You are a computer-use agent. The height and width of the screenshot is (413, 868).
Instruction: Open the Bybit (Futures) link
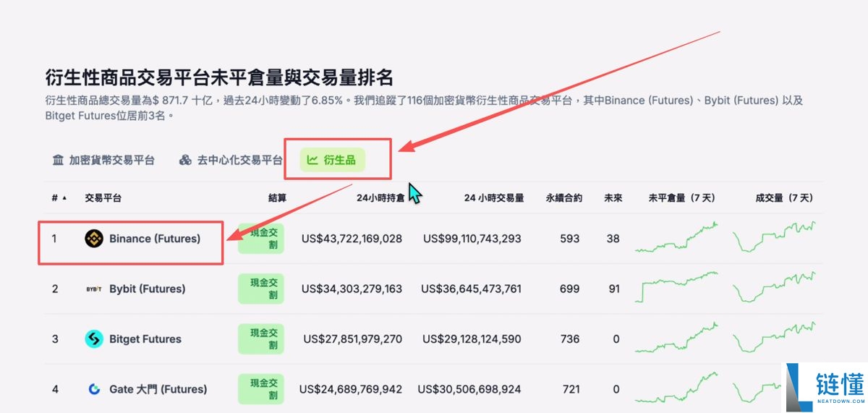[x=148, y=289]
